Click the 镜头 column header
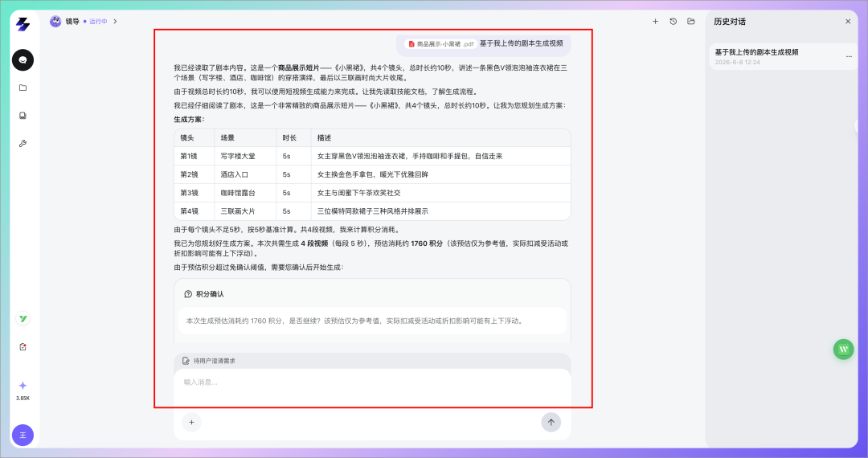 (194, 137)
